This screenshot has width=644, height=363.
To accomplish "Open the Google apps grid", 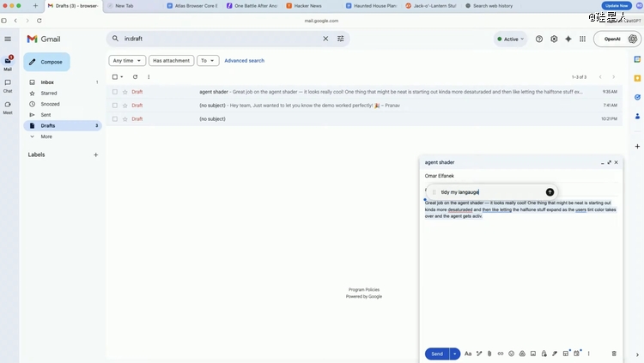I will 583,39.
